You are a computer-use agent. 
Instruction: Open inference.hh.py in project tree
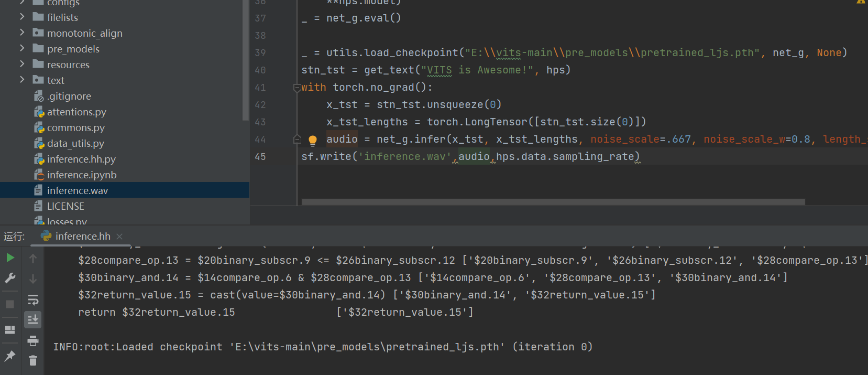click(x=81, y=159)
